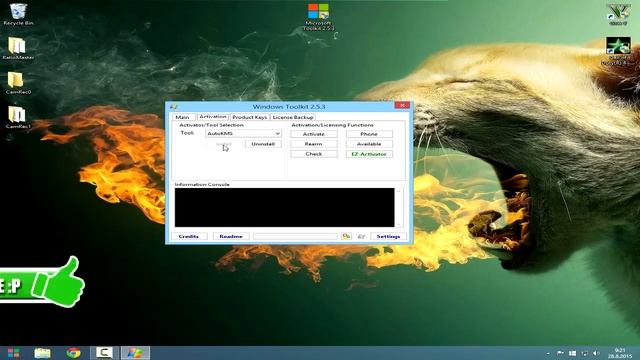Open network tray icon
640x360 pixels.
[x=584, y=353]
